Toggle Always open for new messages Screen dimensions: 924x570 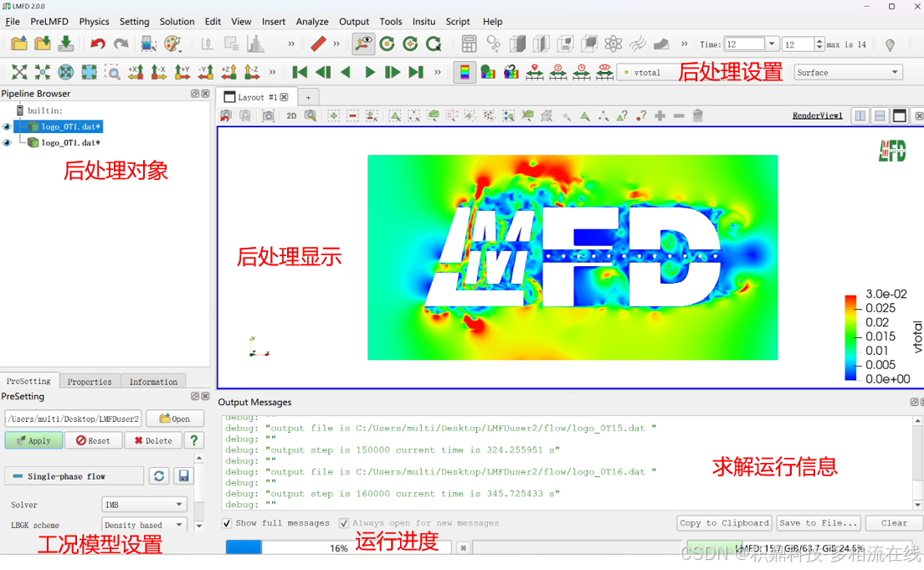[x=343, y=523]
